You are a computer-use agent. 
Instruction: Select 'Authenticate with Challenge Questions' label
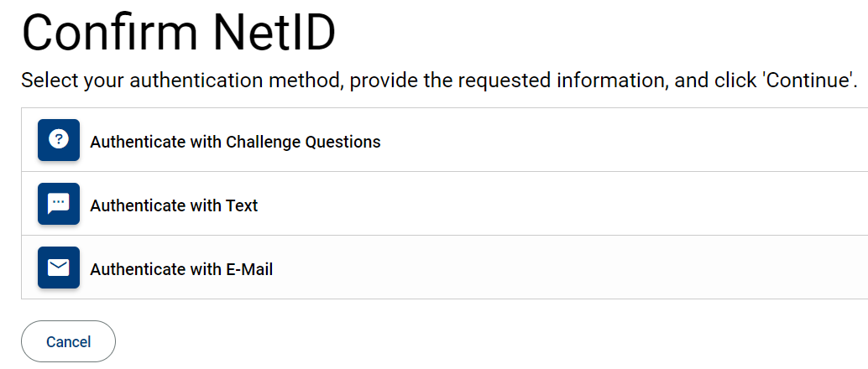235,142
